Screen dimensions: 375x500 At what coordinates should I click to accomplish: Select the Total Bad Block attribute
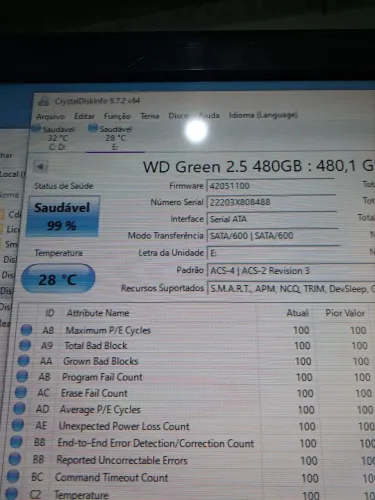coord(96,346)
